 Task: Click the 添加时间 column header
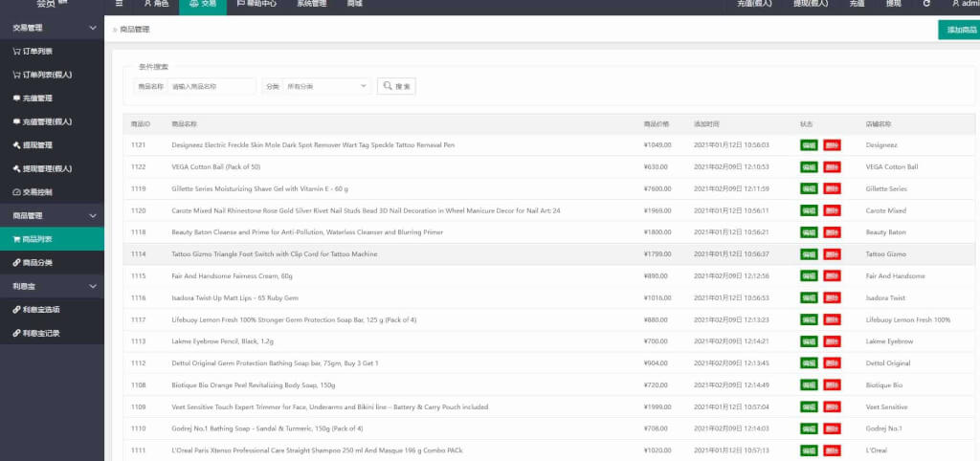pyautogui.click(x=706, y=124)
